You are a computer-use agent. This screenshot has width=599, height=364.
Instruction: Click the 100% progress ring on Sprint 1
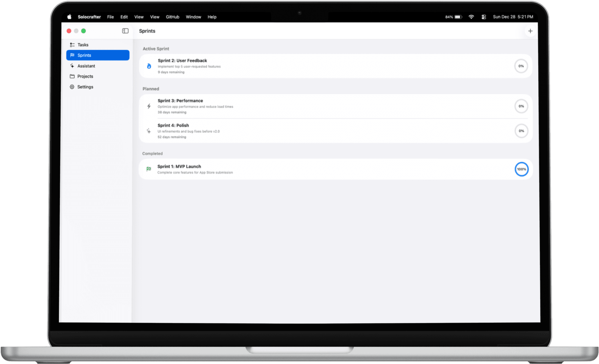click(x=522, y=169)
